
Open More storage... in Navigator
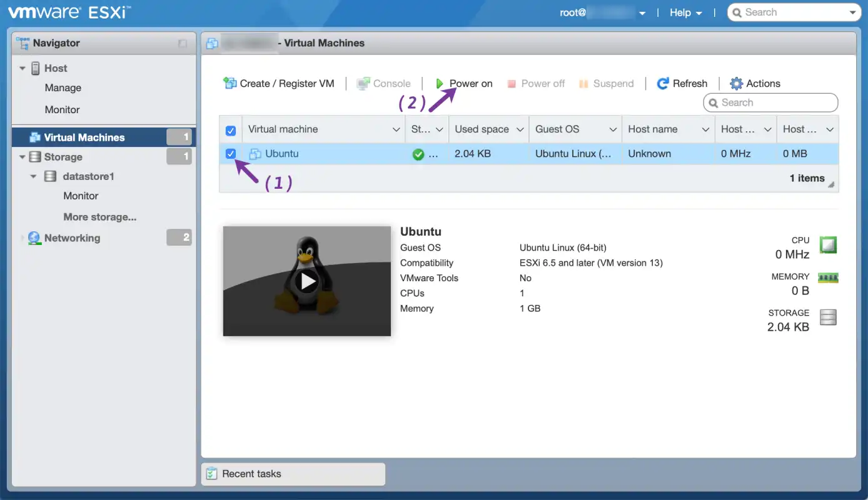(x=100, y=217)
